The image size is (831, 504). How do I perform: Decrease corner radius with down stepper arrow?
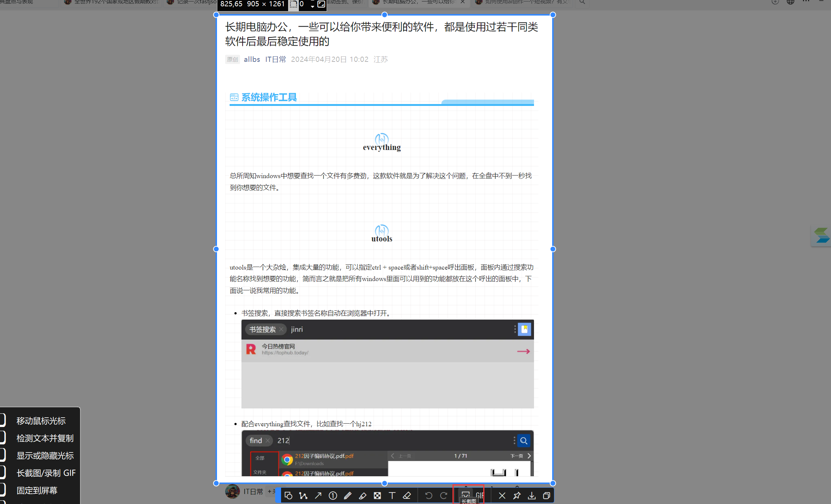pos(313,7)
